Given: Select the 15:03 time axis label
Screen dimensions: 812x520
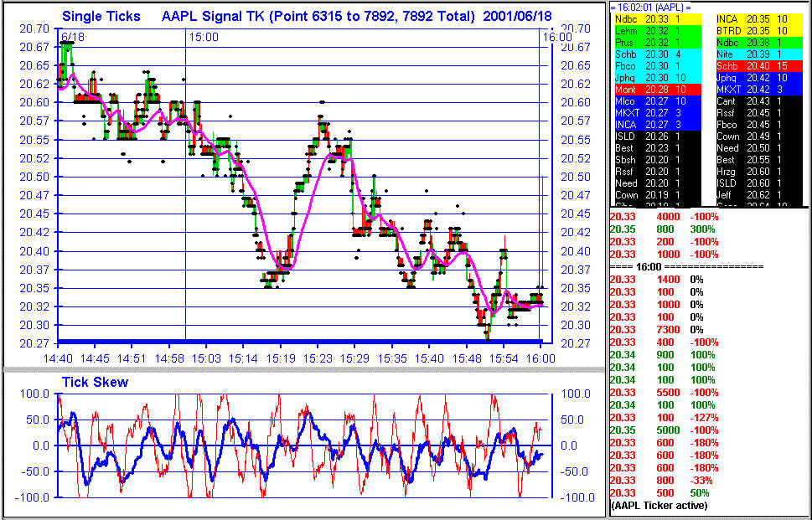Looking at the screenshot, I should pos(206,358).
